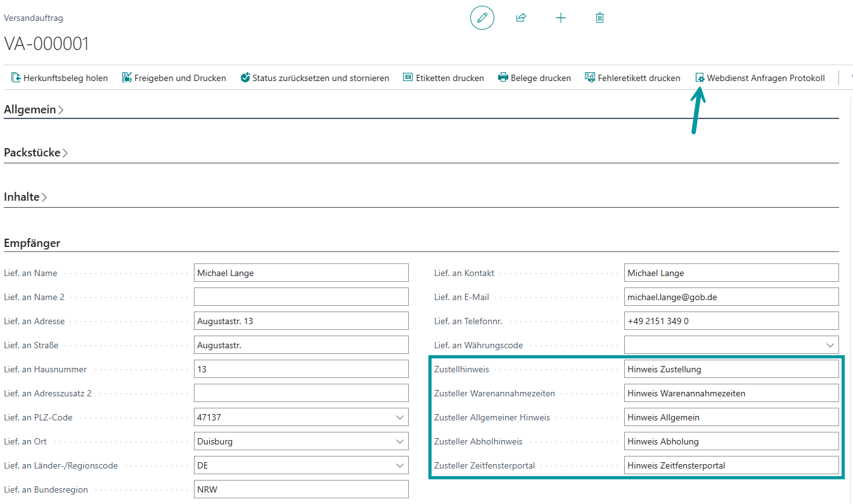The height and width of the screenshot is (504, 853).
Task: Click Herkunftsbeleg holen action
Action: click(x=60, y=78)
